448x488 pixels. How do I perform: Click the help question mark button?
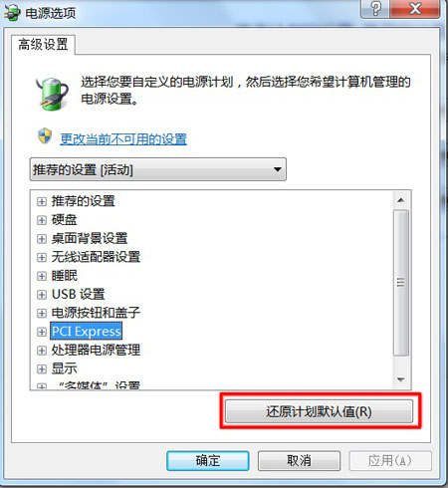(x=375, y=8)
